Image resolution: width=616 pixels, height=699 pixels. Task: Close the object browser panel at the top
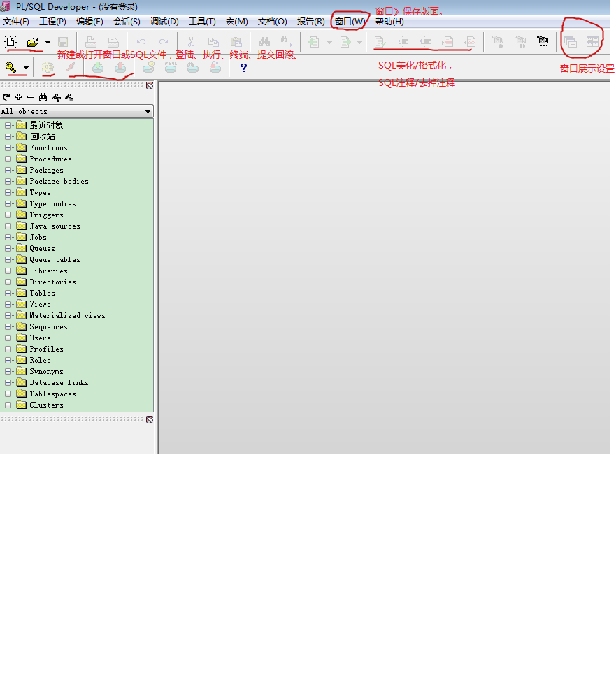pyautogui.click(x=150, y=85)
